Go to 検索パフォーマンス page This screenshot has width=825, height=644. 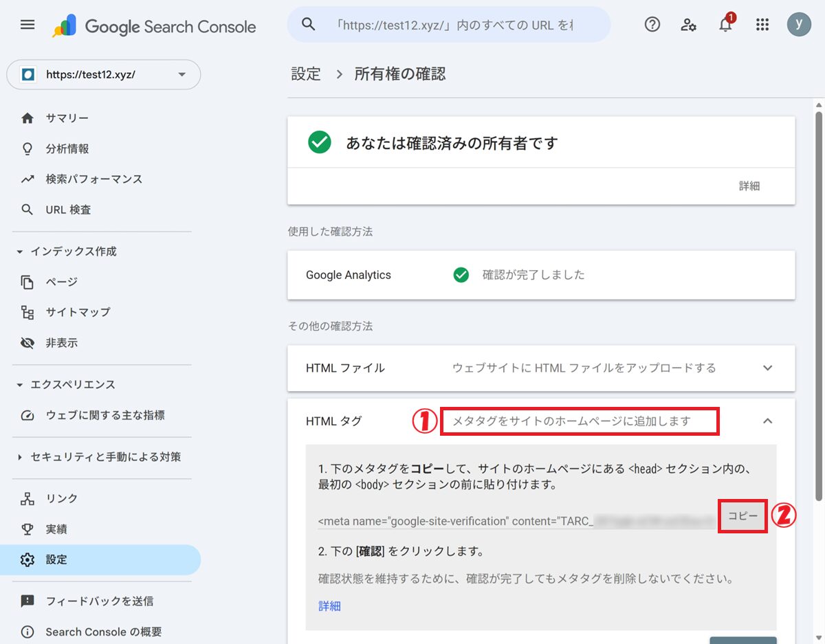point(93,179)
